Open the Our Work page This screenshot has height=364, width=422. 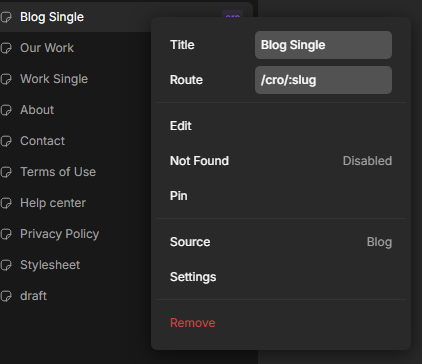tap(47, 48)
